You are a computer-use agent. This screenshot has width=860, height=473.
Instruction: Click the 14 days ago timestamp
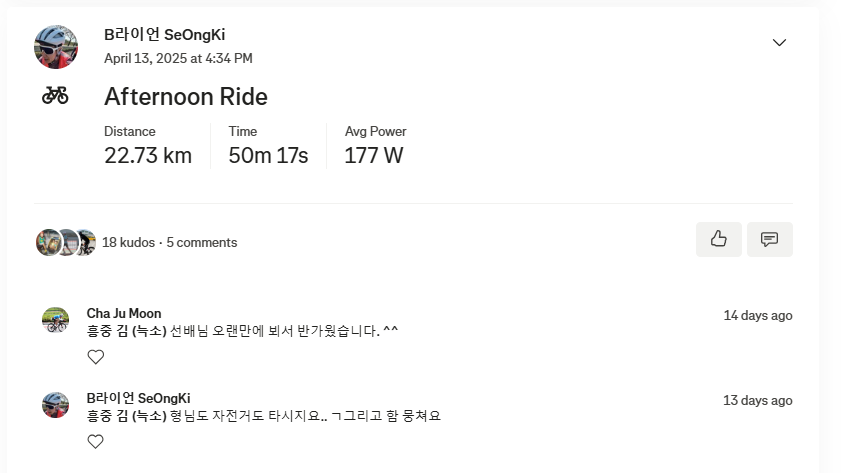tap(757, 315)
